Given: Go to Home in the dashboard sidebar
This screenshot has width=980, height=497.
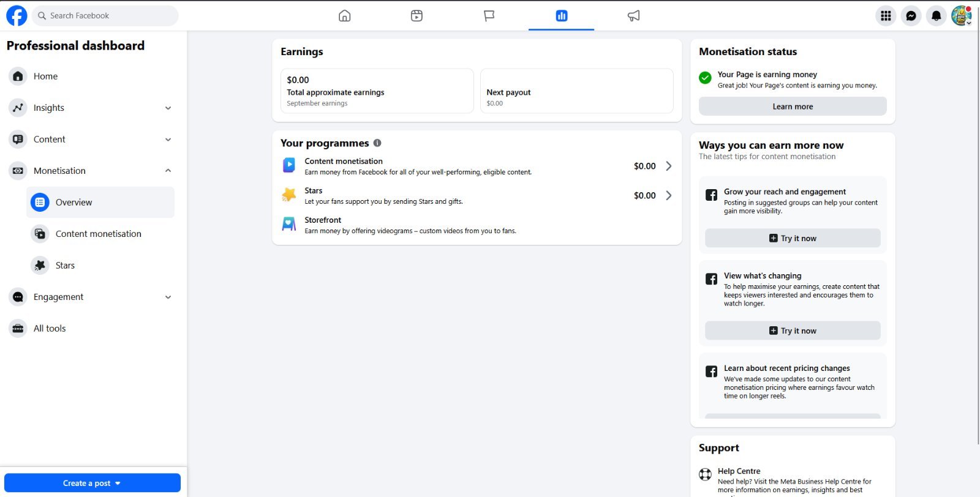Looking at the screenshot, I should [x=91, y=76].
